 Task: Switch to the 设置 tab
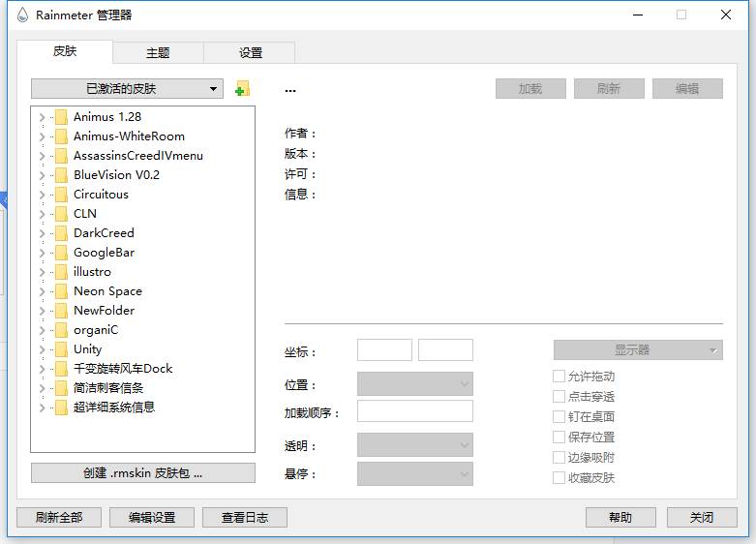(x=251, y=52)
